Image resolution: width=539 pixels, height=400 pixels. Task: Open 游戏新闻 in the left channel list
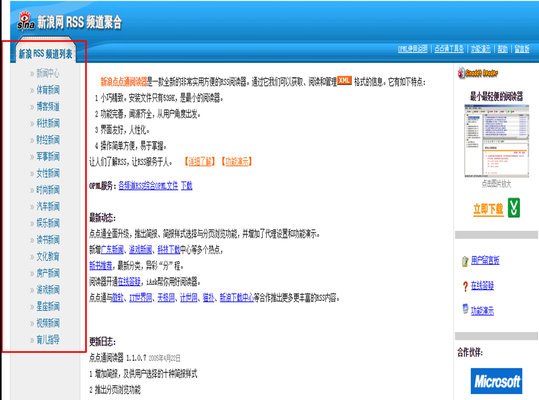[48, 290]
